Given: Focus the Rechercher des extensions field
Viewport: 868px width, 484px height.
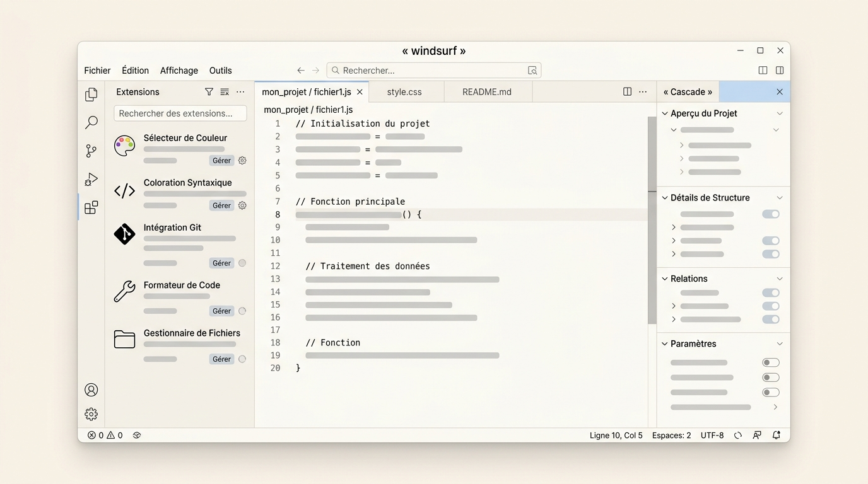Looking at the screenshot, I should [180, 113].
